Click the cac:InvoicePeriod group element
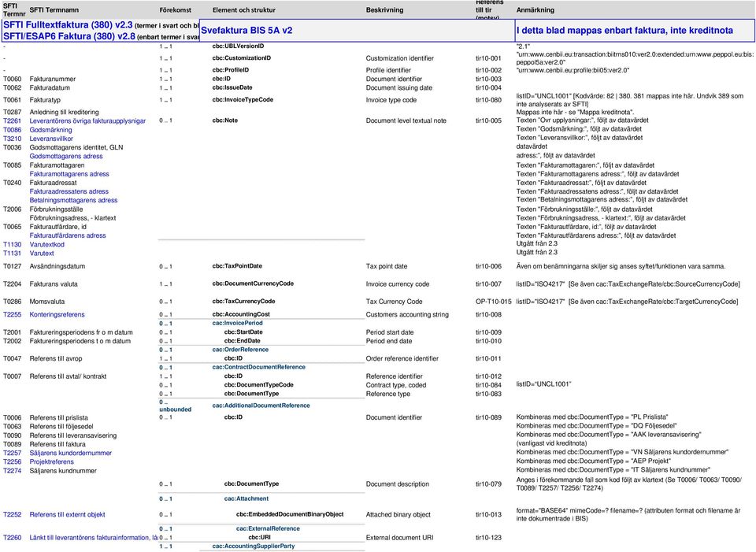This screenshot has height=552, width=756. (x=237, y=323)
